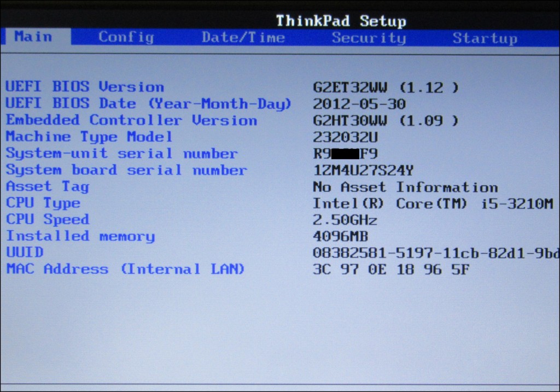The height and width of the screenshot is (392, 560).
Task: Click BIOS version value G2ET32WW (1.12)
Action: [386, 87]
